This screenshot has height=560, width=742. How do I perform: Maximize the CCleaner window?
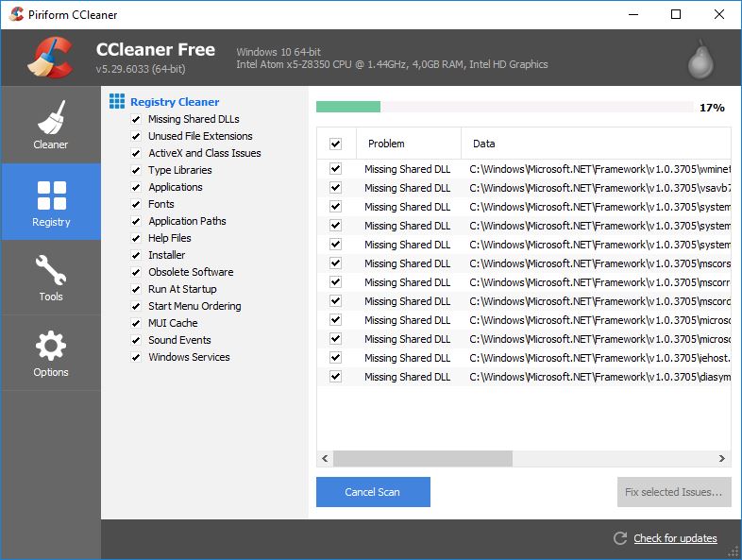click(676, 14)
